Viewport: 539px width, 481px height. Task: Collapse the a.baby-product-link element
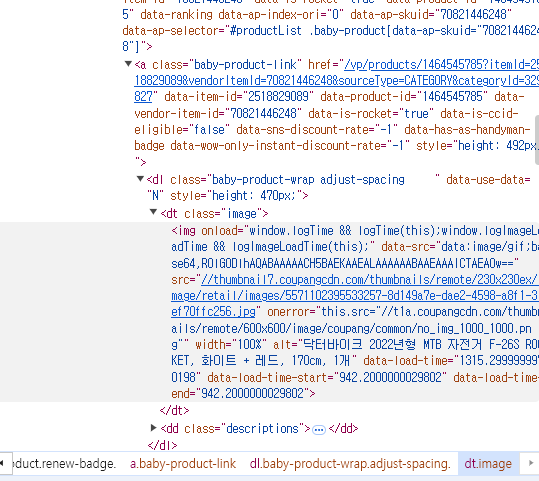point(128,64)
